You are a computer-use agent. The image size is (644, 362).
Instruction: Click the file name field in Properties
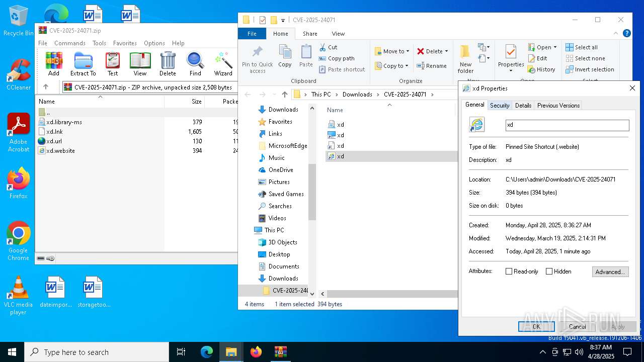567,125
